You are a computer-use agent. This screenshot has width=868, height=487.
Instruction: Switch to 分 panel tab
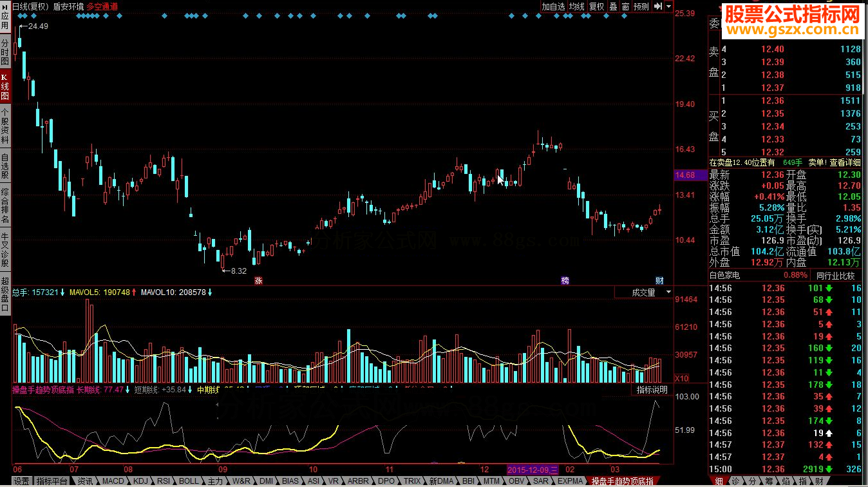pos(752,481)
